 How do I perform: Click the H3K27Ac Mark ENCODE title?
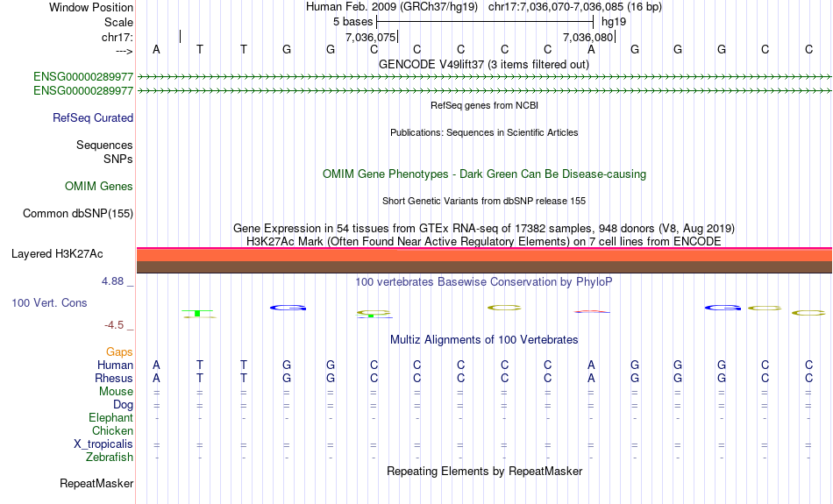[484, 242]
